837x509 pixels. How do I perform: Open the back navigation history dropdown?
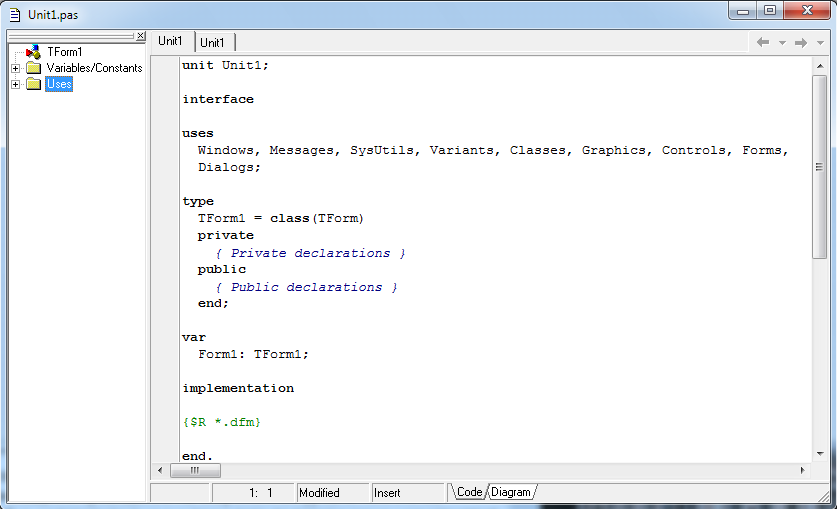coord(782,42)
